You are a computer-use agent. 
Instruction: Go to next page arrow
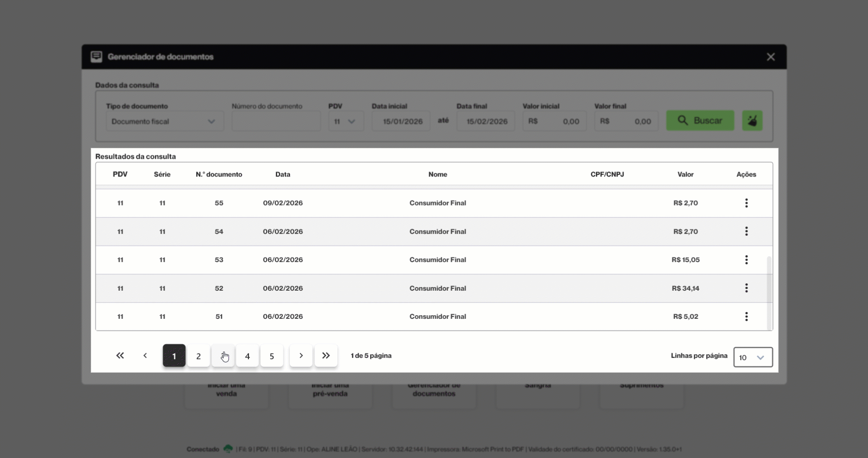point(301,356)
